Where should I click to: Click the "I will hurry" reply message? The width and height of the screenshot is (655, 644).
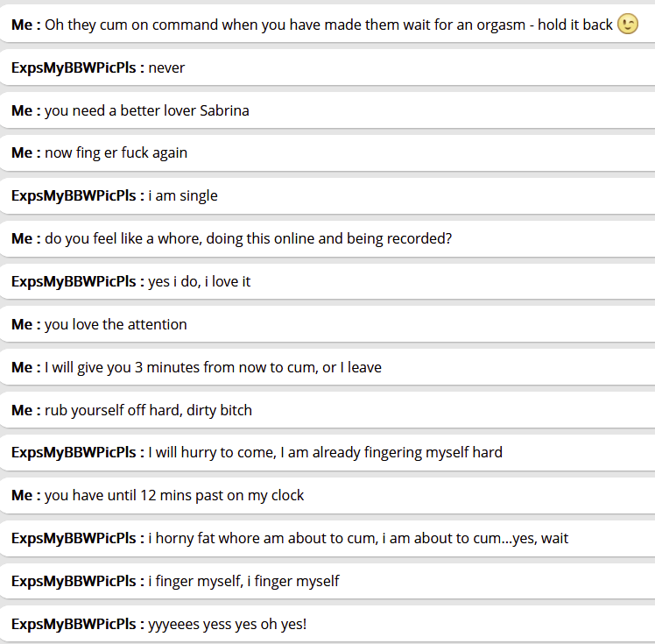(325, 452)
